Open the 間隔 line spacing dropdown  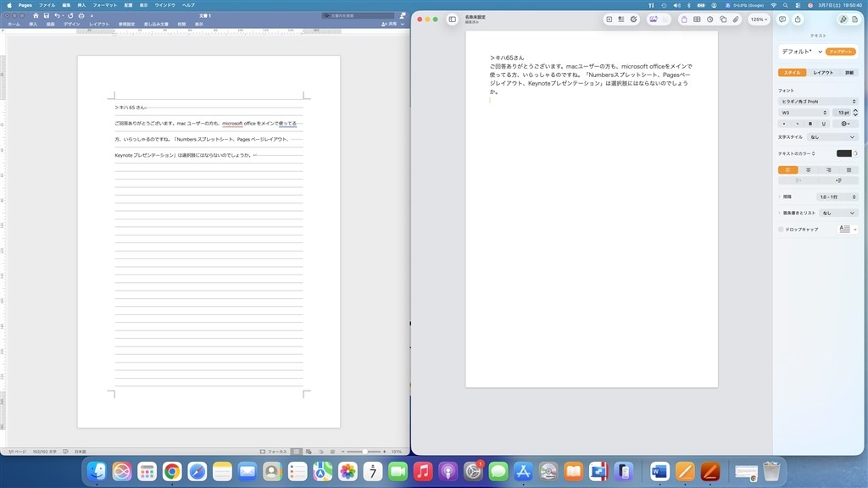pos(837,197)
